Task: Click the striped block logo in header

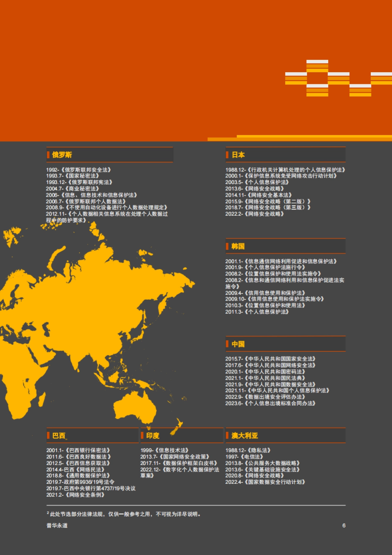Action: coord(338,78)
